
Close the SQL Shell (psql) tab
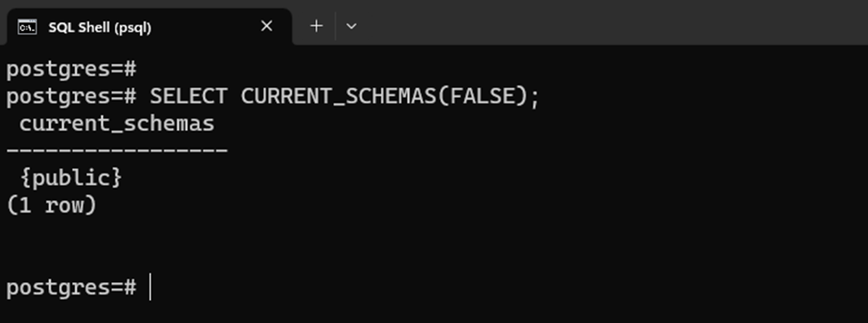point(267,26)
